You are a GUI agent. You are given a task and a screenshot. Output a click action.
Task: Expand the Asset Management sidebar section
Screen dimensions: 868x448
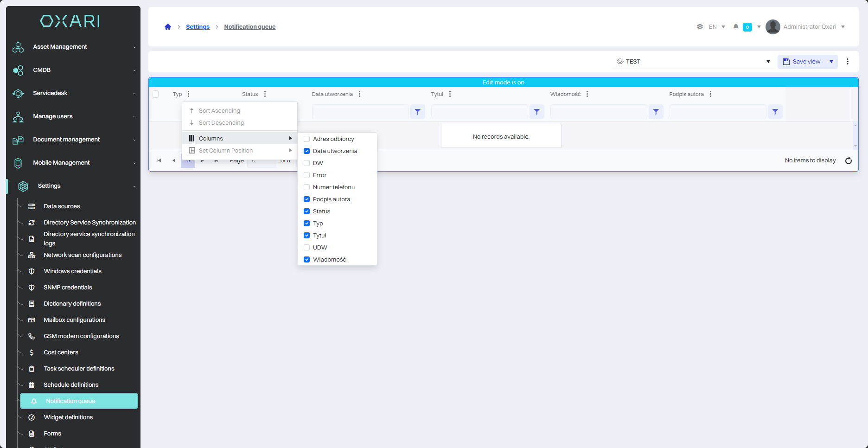tap(74, 47)
